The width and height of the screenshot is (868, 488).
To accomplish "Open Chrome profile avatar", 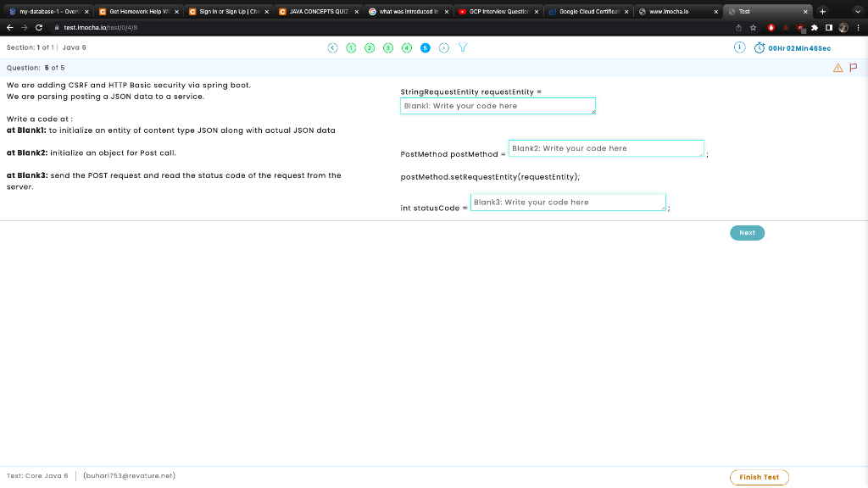I will pos(843,28).
